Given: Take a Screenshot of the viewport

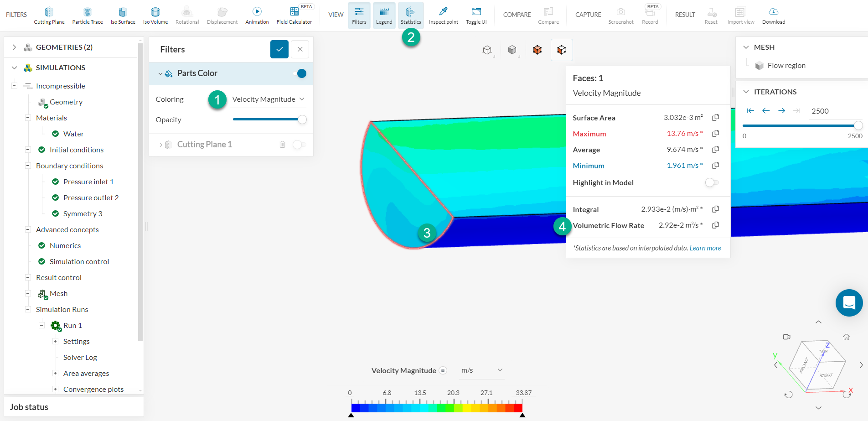Looking at the screenshot, I should (x=620, y=14).
